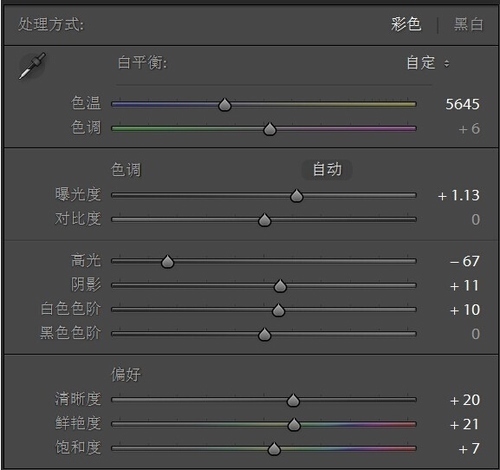Click the 清晰度 slider handle
The width and height of the screenshot is (500, 470).
click(x=293, y=400)
